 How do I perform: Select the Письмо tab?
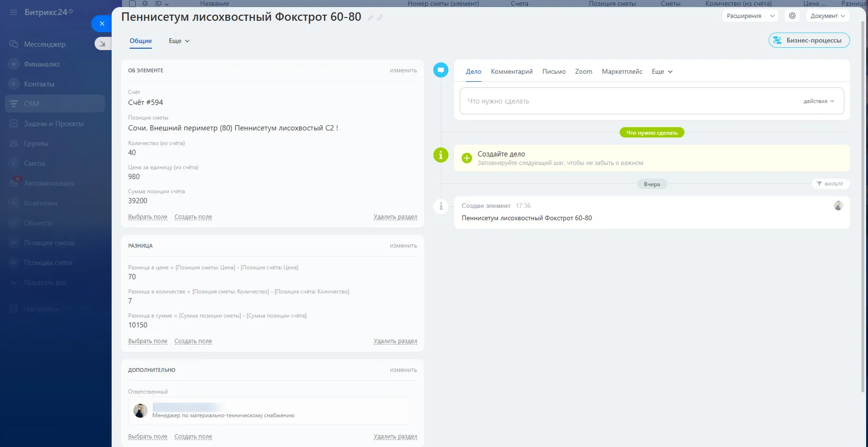tap(553, 71)
